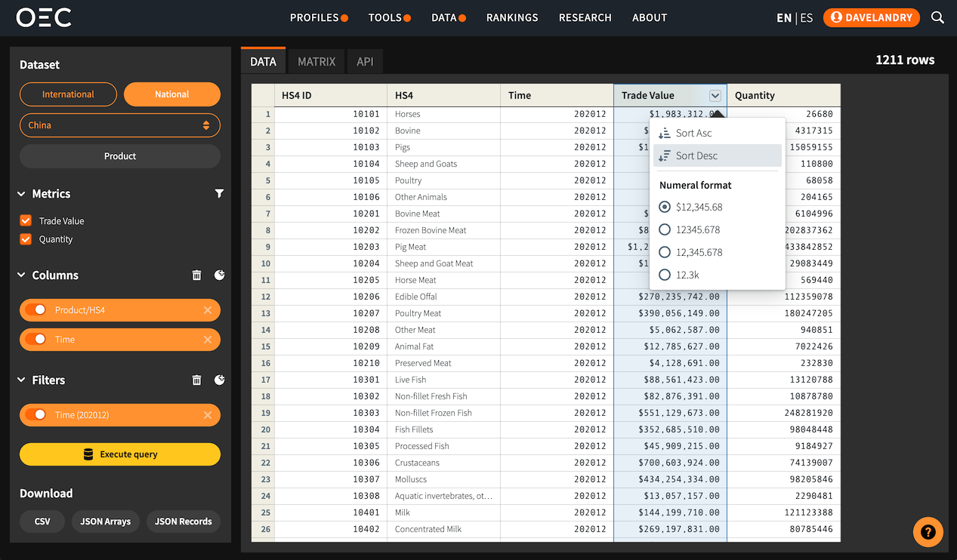This screenshot has height=560, width=957.
Task: Switch language to EN
Action: click(784, 17)
